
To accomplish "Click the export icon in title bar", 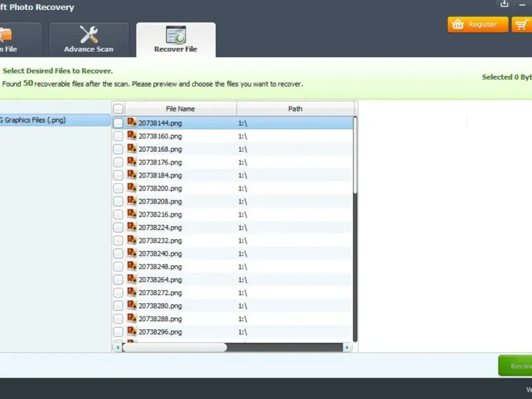I will 505,4.
